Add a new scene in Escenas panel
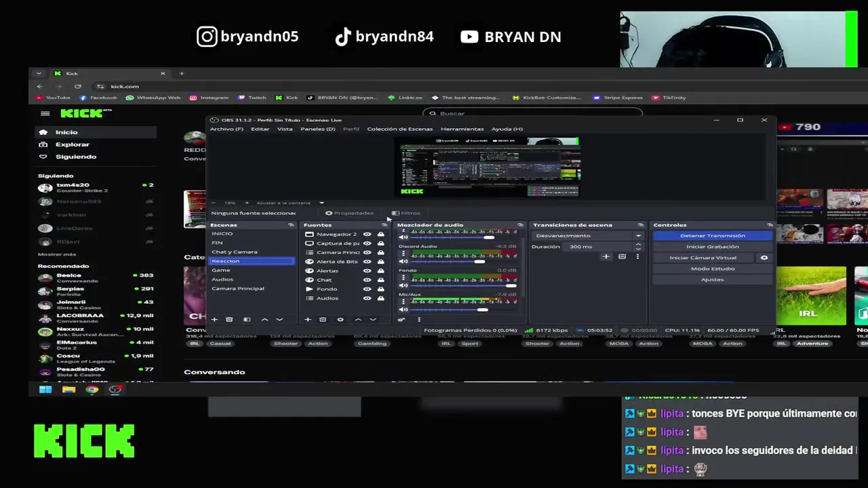868x488 pixels. click(x=214, y=319)
